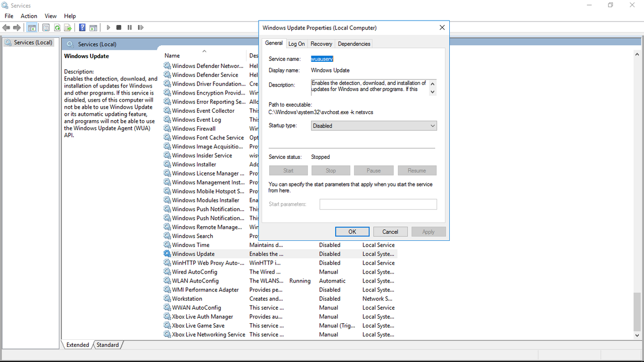Select the Windows Time service name
Screen dimensions: 644x362
coord(191,245)
